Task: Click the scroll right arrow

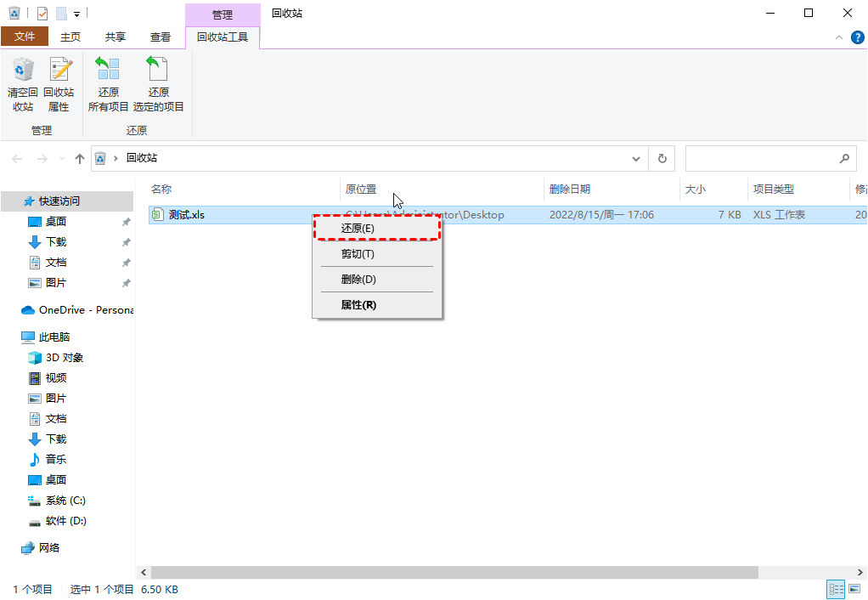Action: [x=860, y=572]
